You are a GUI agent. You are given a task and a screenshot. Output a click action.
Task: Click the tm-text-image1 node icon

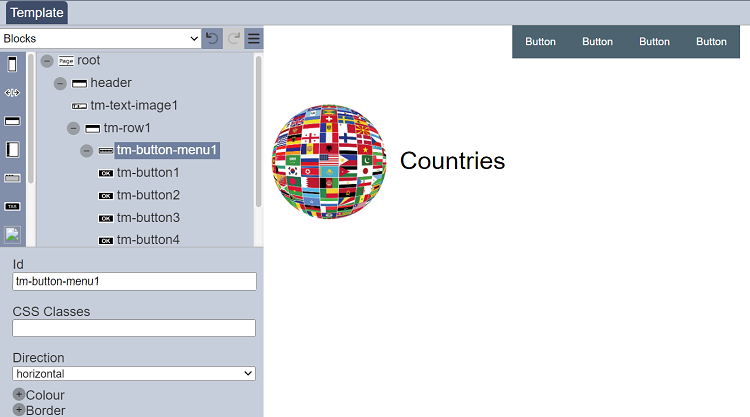point(79,106)
